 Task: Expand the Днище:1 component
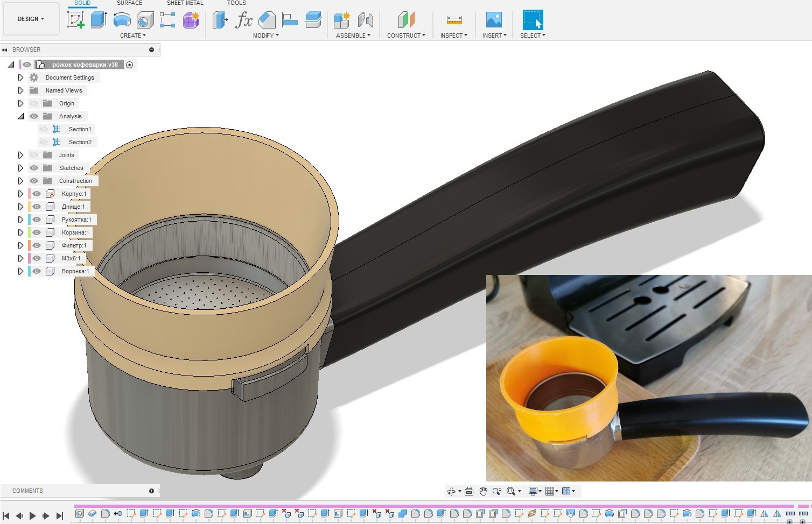point(20,207)
